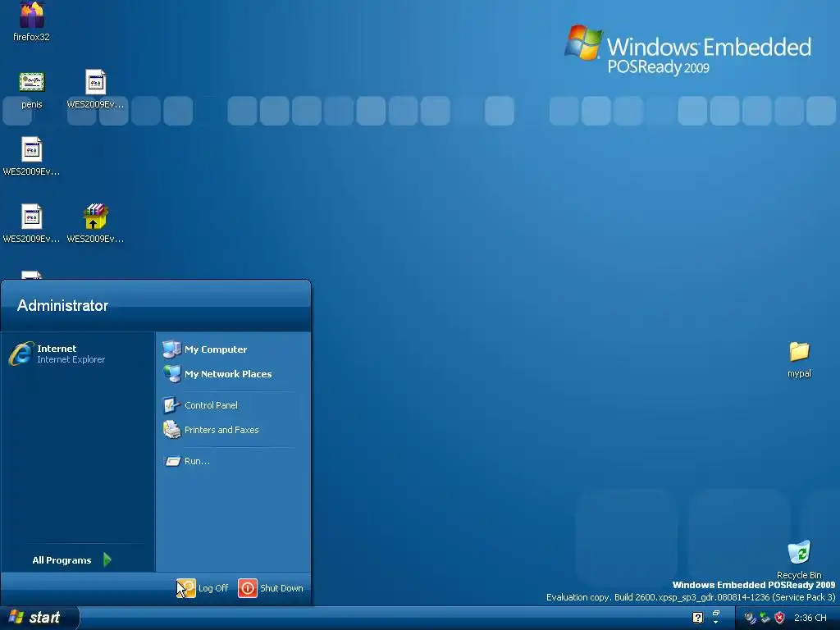Open the mypal folder on the desktop
The width and height of the screenshot is (840, 630).
[x=799, y=359]
